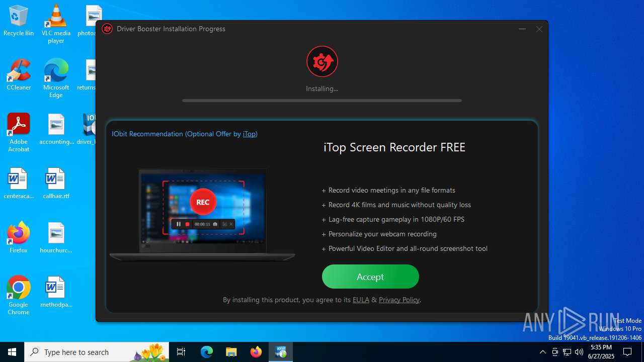644x362 pixels.
Task: Select the accounting image file on desktop
Action: tap(56, 130)
